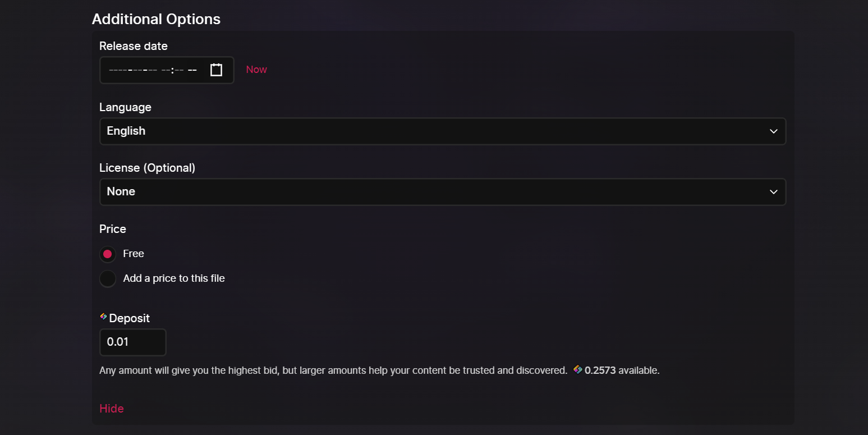Open the calendar picker icon for Release date
Screen dimensions: 868x435
[x=216, y=70]
